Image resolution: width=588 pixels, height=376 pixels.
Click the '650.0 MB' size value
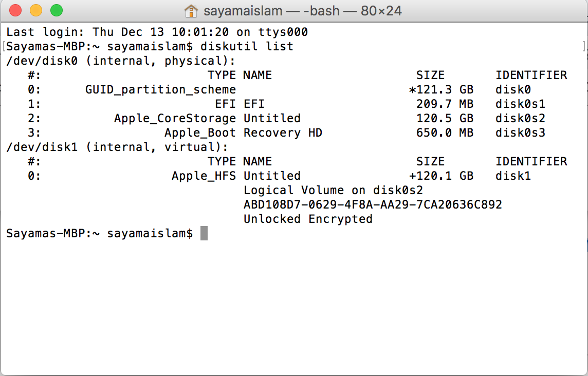point(445,133)
